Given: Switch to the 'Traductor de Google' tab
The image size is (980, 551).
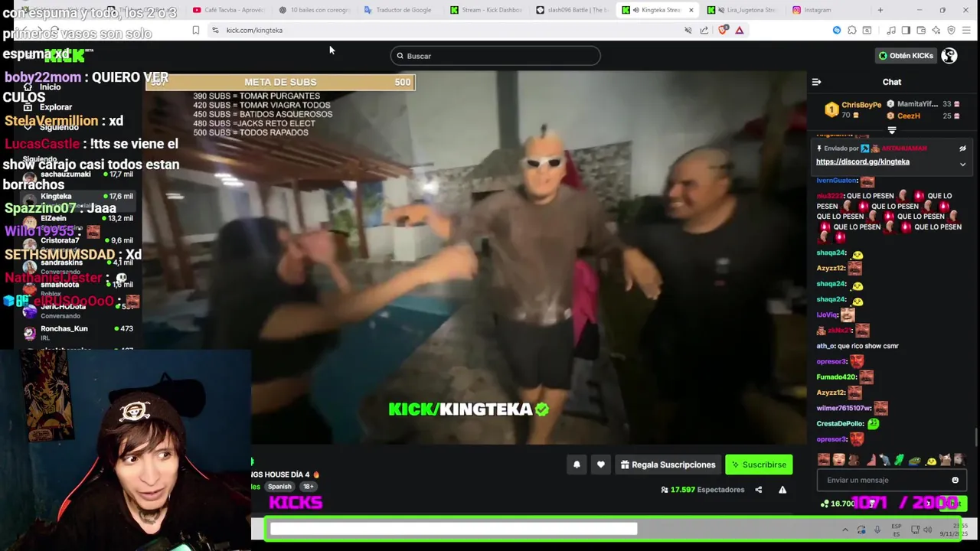Looking at the screenshot, I should (x=399, y=10).
